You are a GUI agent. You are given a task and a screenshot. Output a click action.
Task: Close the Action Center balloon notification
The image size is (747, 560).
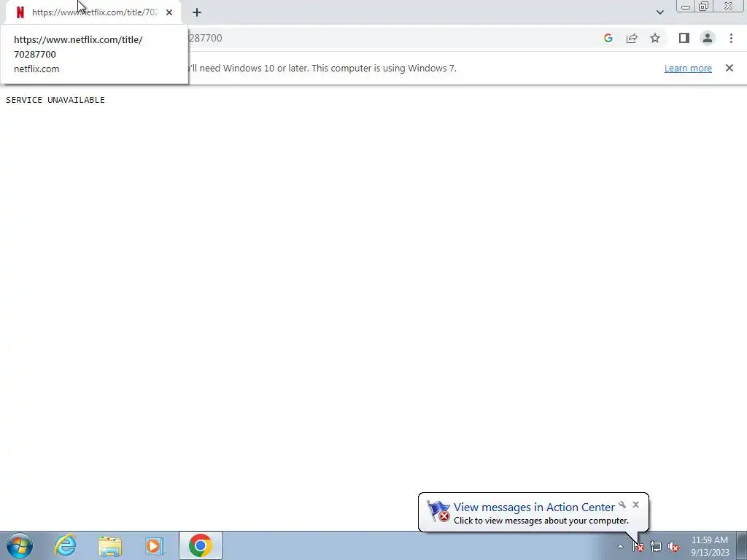tap(635, 505)
